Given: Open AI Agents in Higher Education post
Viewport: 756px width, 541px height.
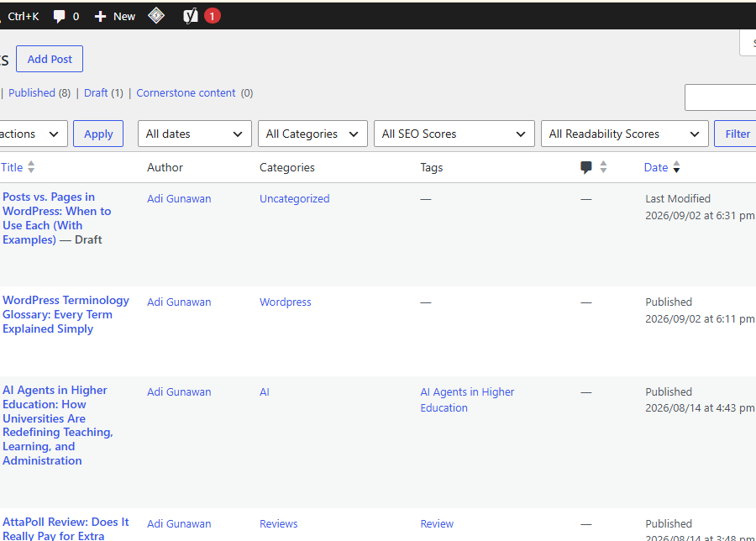Looking at the screenshot, I should point(57,425).
